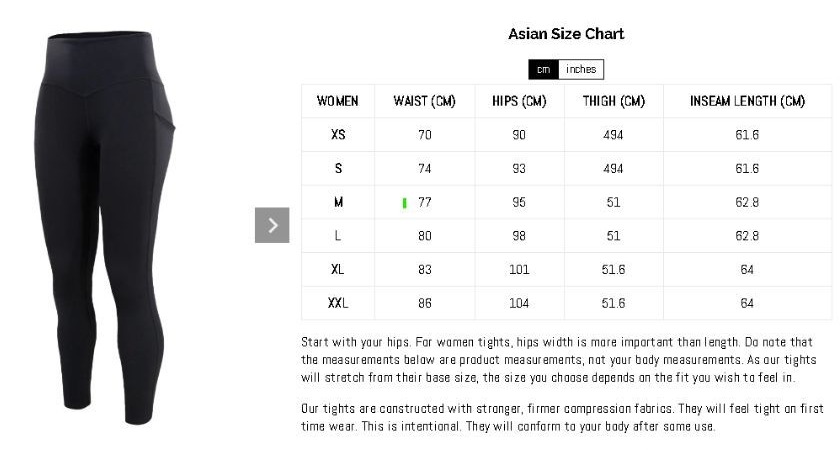Select the L size row label
The height and width of the screenshot is (450, 840).
click(x=338, y=236)
